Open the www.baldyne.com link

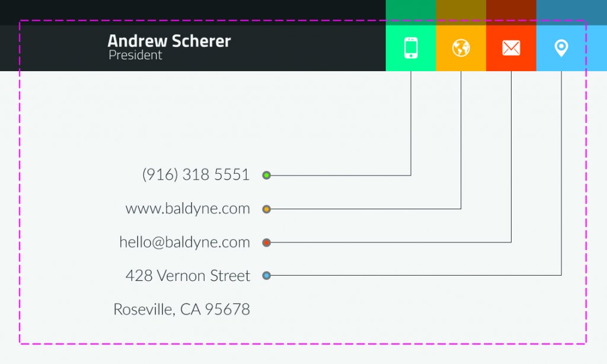click(188, 208)
